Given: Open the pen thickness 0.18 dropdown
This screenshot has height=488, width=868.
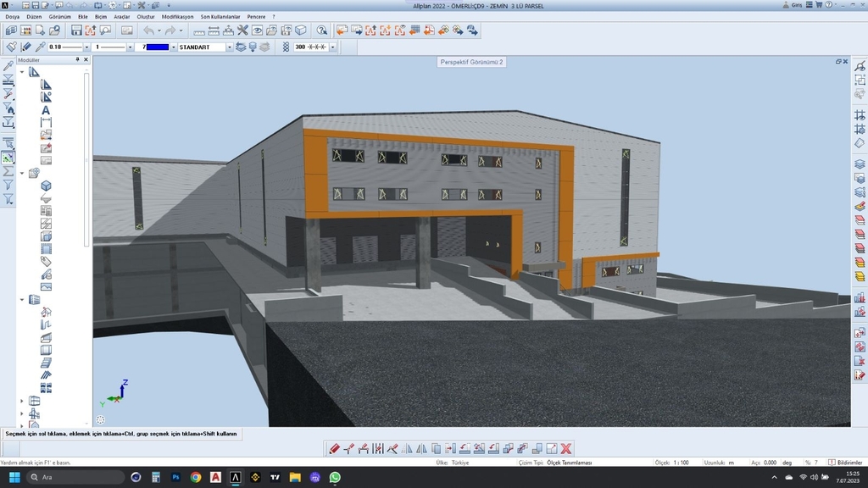Looking at the screenshot, I should pos(87,47).
